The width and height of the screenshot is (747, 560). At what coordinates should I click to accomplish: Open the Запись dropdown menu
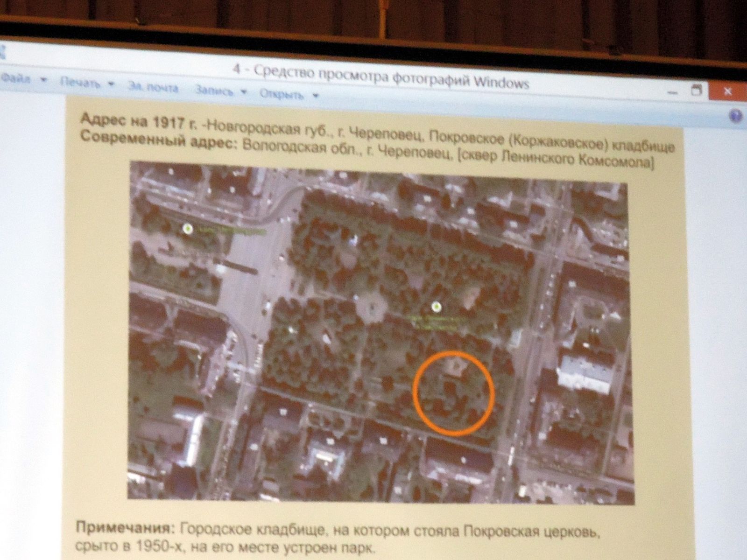coord(221,91)
